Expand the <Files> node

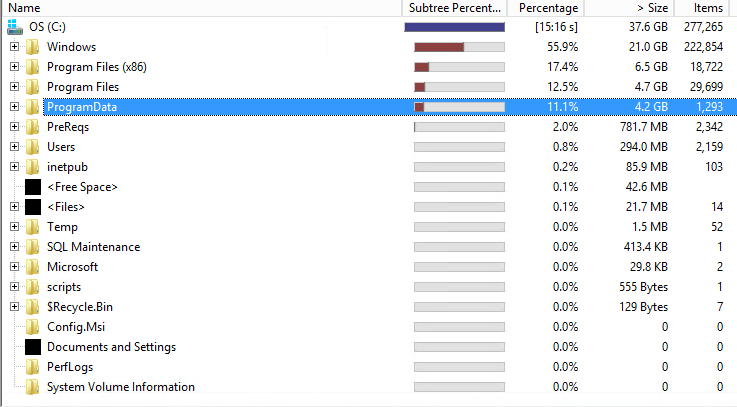(15, 206)
